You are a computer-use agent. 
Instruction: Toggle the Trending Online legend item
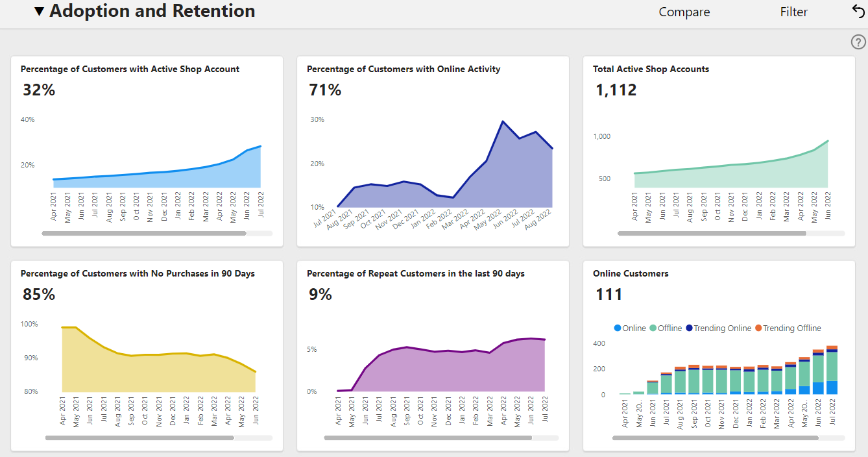coord(718,328)
